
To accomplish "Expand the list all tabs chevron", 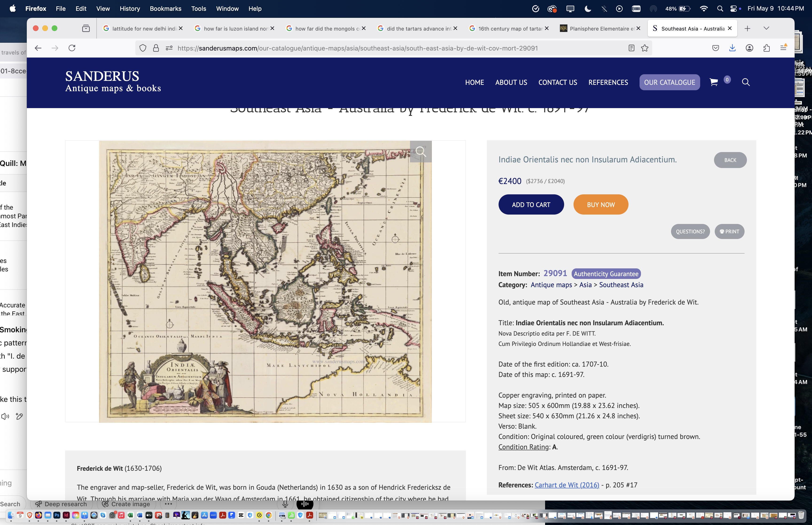I will (x=766, y=28).
